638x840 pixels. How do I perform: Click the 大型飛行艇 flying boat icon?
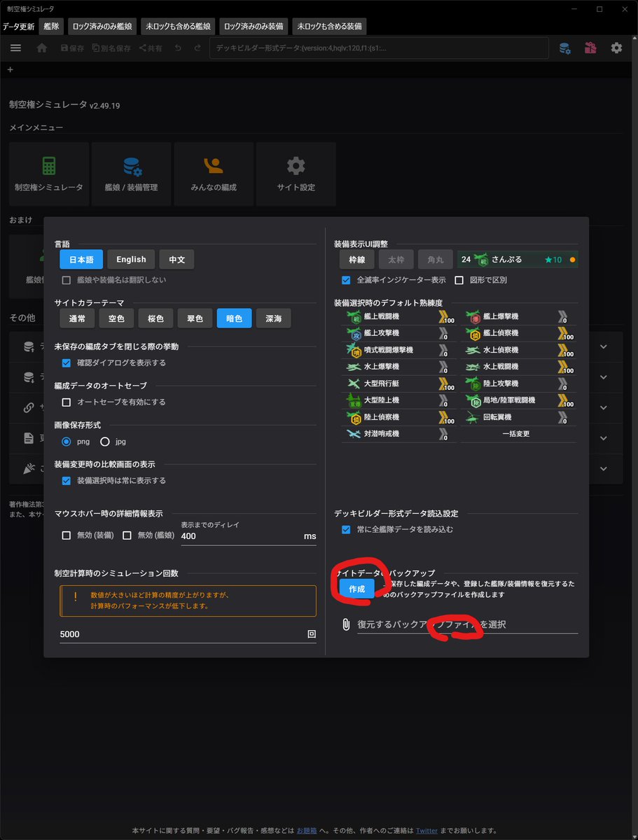(x=352, y=384)
